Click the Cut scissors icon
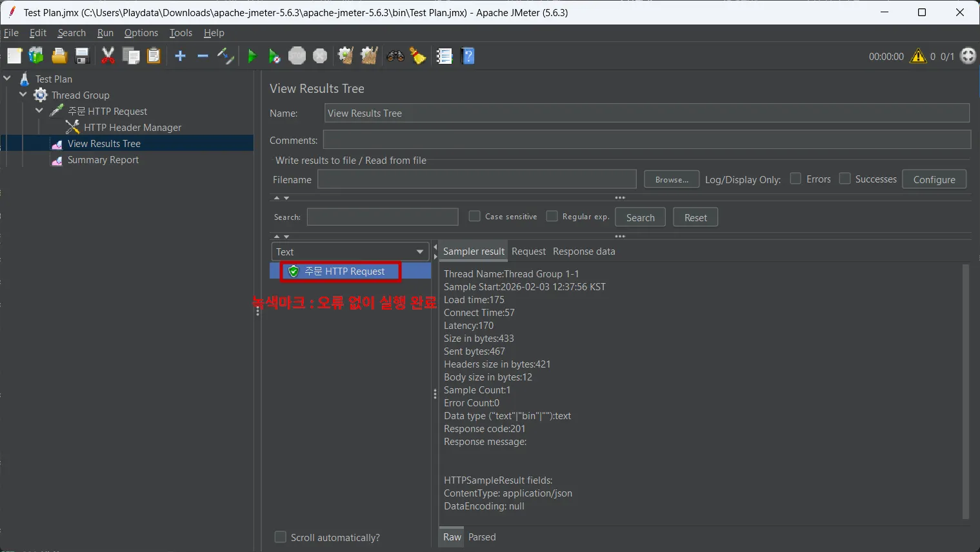This screenshot has width=980, height=552. pos(108,56)
